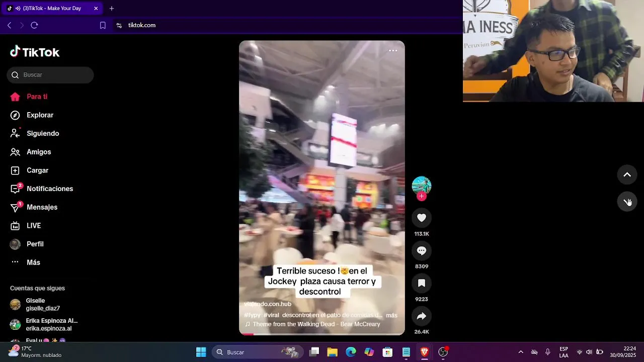Open the creator's avatar next to video
This screenshot has width=644, height=362.
click(422, 186)
